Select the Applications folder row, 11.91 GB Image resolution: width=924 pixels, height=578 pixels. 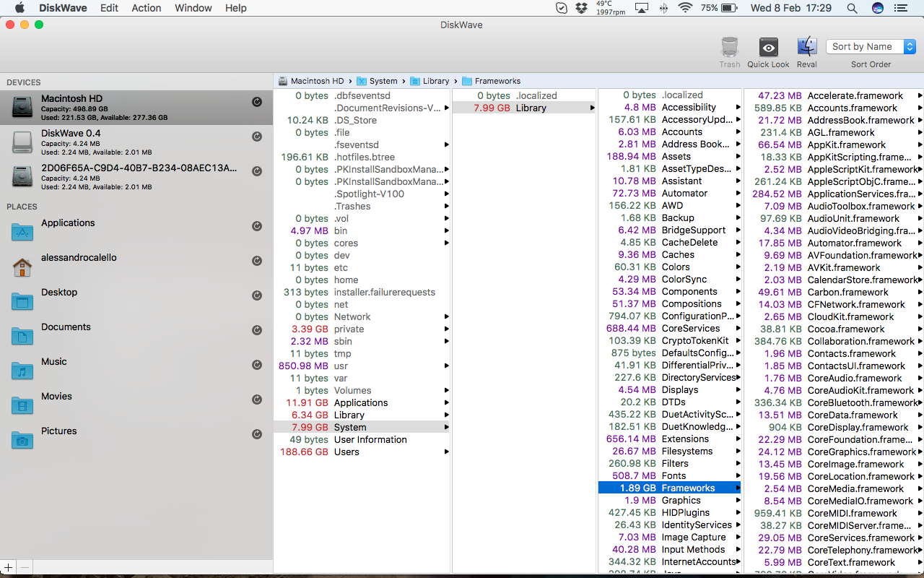click(x=360, y=403)
